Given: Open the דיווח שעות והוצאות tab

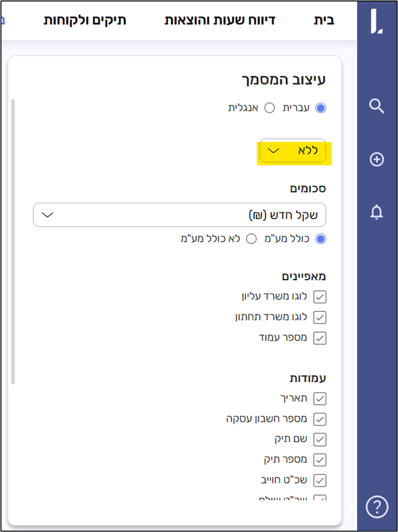Looking at the screenshot, I should coord(220,20).
